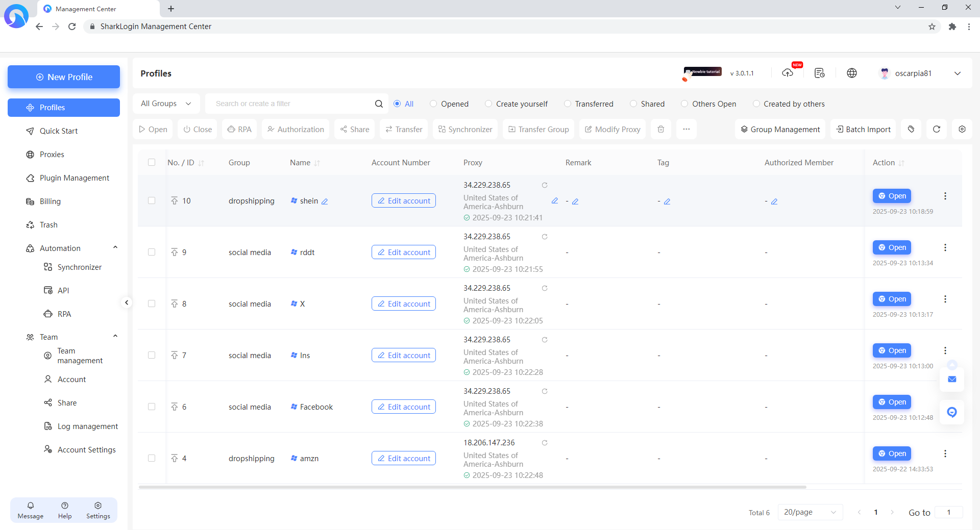Image resolution: width=980 pixels, height=530 pixels.
Task: Edit the tag of profile shein
Action: coord(667,201)
